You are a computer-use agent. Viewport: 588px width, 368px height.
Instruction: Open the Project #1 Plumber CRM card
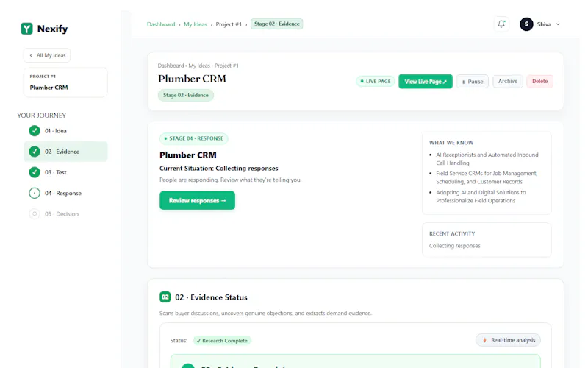65,82
